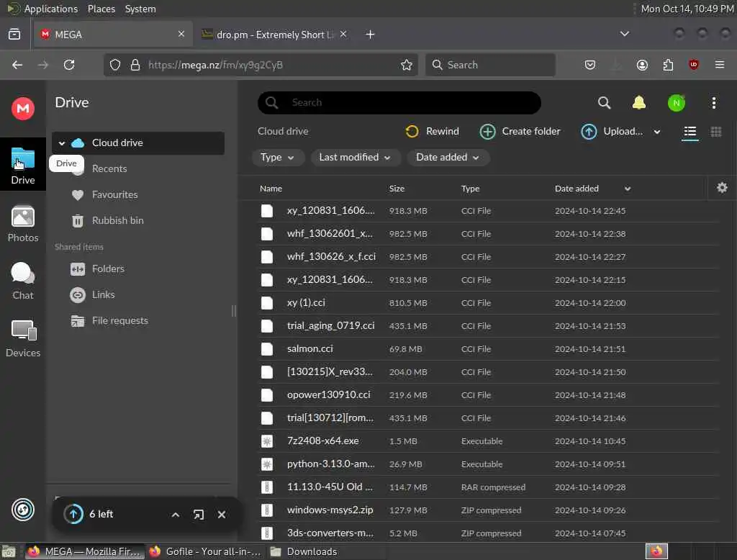
Task: Go back in browser history
Action: (x=17, y=65)
